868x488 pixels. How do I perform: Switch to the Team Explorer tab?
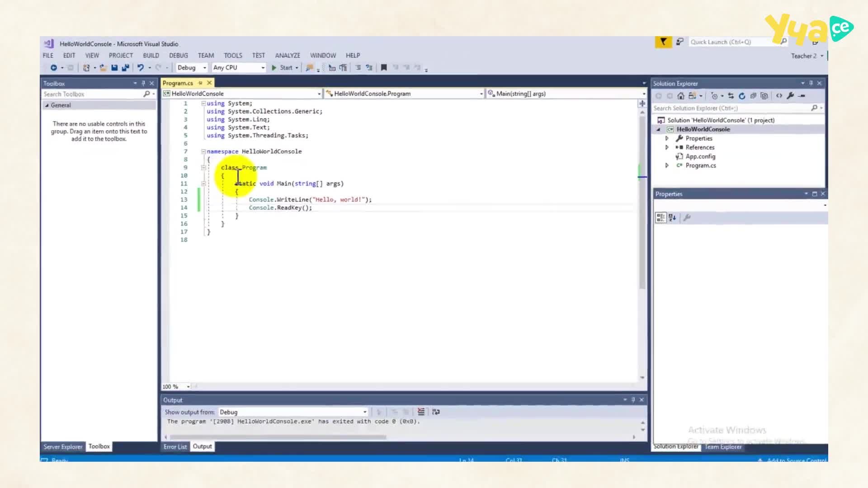(723, 447)
